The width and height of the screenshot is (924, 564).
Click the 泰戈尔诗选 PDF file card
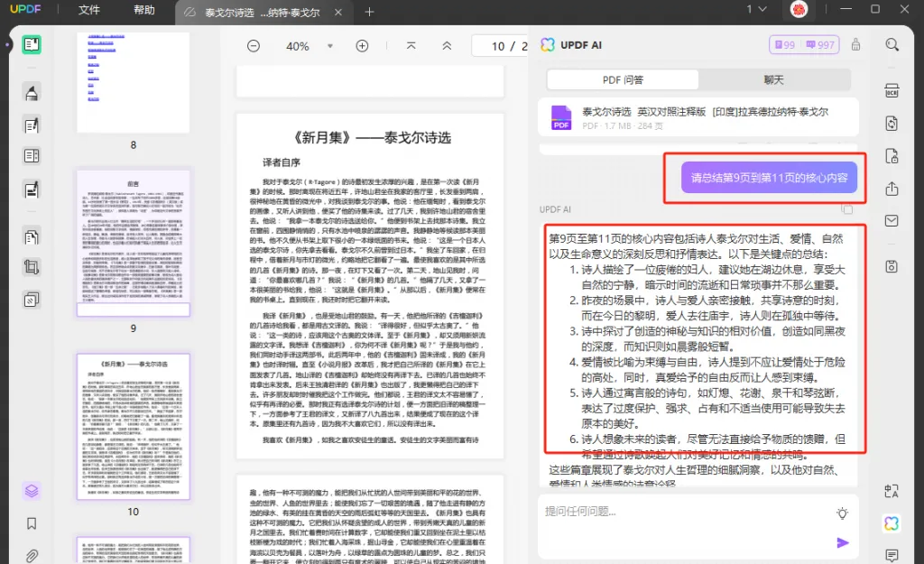[698, 117]
